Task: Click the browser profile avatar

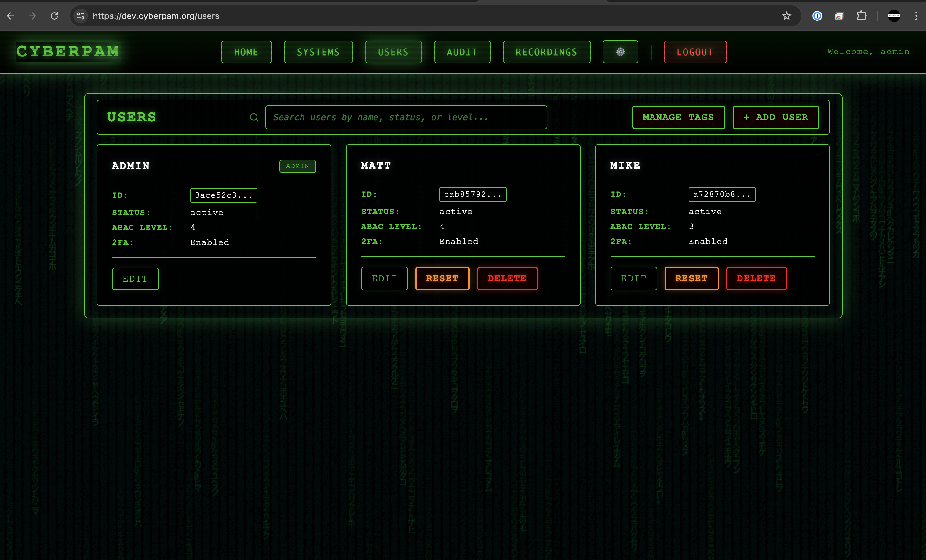Action: pyautogui.click(x=894, y=16)
